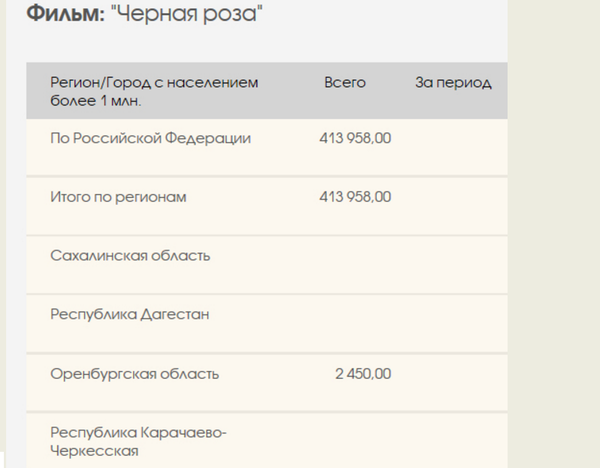Select the "Всего" column header
This screenshot has height=468, width=600.
(x=345, y=83)
